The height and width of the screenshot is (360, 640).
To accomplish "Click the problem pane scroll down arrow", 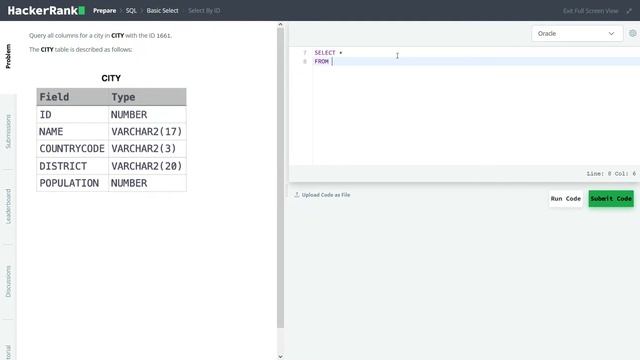I will tap(280, 356).
